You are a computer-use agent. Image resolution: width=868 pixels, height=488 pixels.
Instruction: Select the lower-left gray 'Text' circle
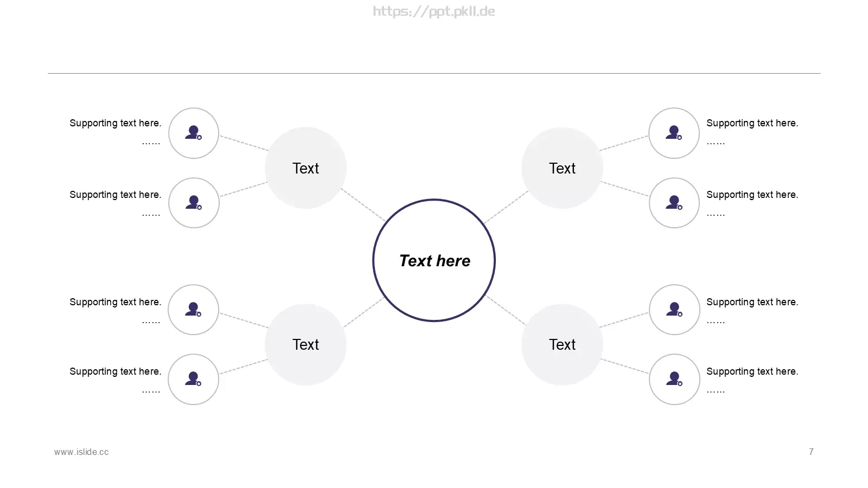305,344
